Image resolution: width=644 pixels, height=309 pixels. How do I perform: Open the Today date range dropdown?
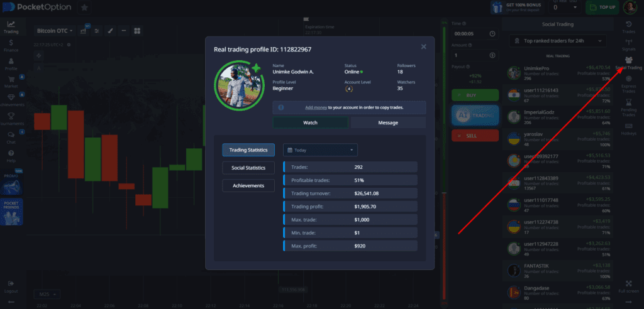pyautogui.click(x=320, y=150)
